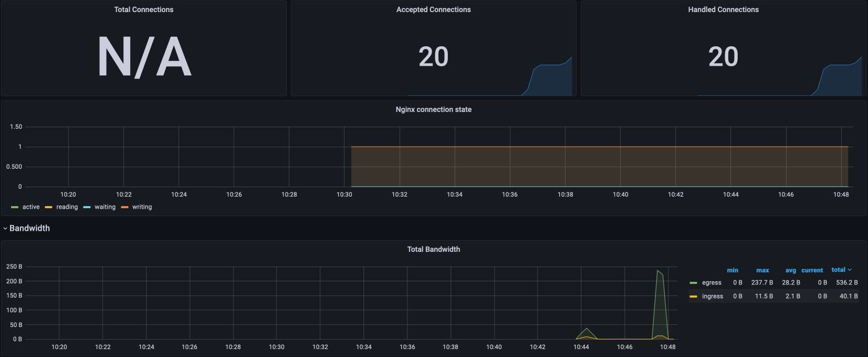
Task: Sort bandwidth legend by min column
Action: 733,270
